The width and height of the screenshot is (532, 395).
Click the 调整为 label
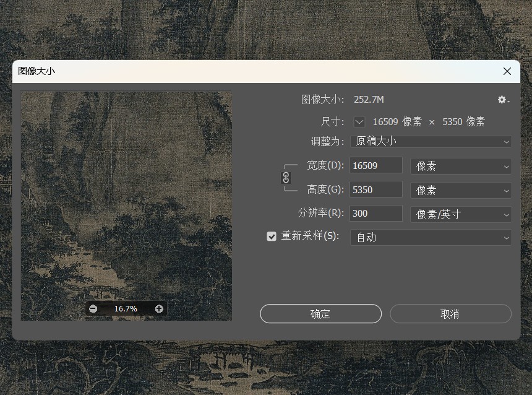[327, 141]
